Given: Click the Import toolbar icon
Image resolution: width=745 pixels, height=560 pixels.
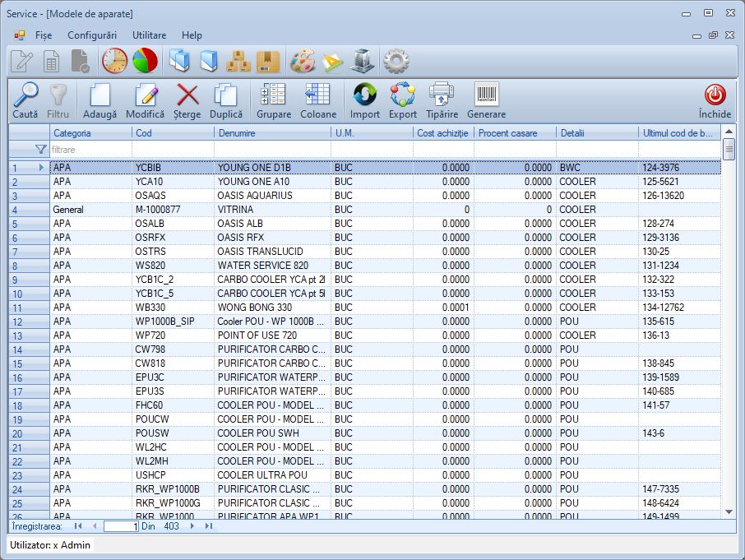Looking at the screenshot, I should [x=364, y=100].
